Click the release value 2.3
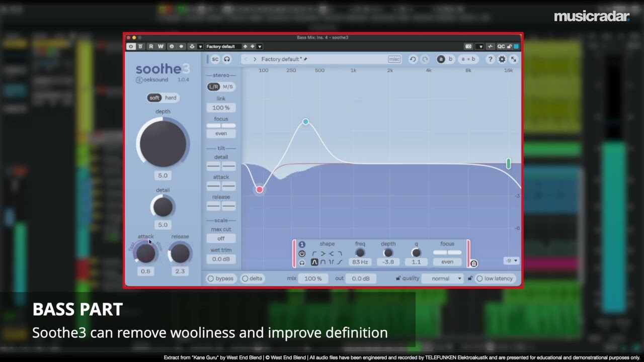 pyautogui.click(x=180, y=271)
